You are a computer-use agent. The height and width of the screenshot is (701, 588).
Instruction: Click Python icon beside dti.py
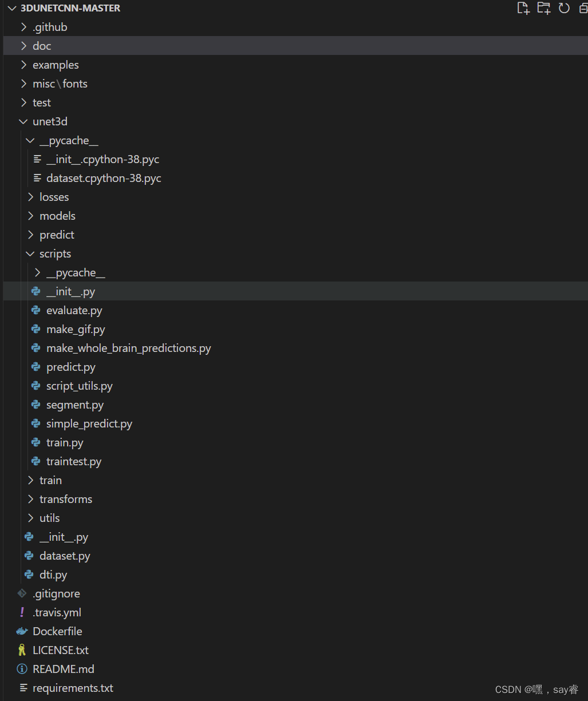click(29, 575)
